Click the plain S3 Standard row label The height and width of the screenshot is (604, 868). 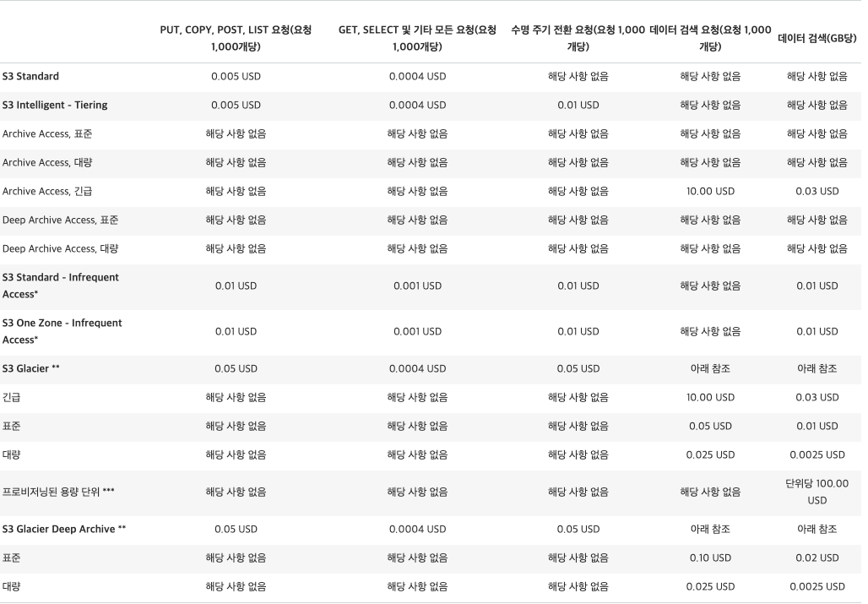(x=31, y=77)
